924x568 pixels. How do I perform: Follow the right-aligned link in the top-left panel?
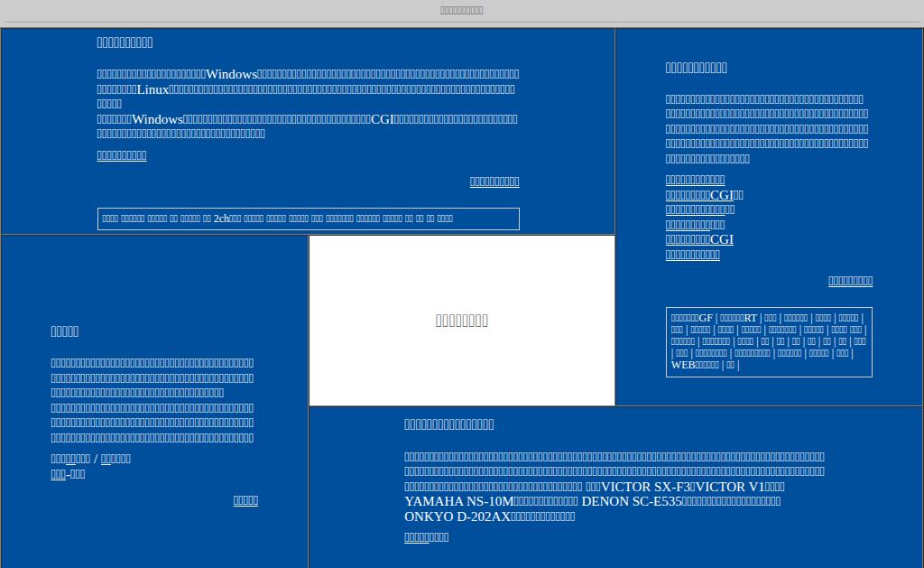pos(494,182)
